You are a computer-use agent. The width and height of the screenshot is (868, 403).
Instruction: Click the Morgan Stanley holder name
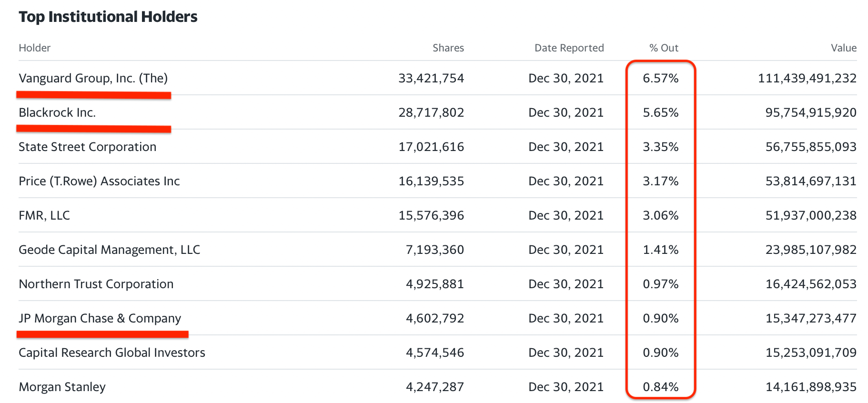click(62, 387)
